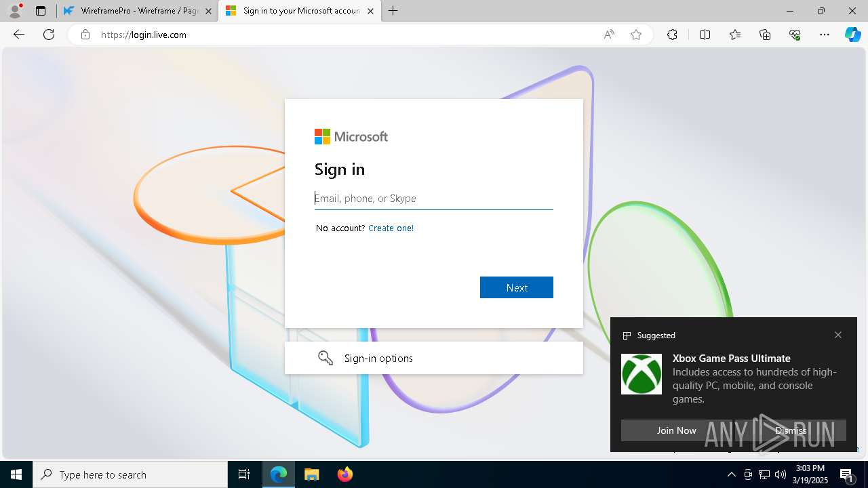Open Sign-in options
This screenshot has height=488, width=868.
434,358
